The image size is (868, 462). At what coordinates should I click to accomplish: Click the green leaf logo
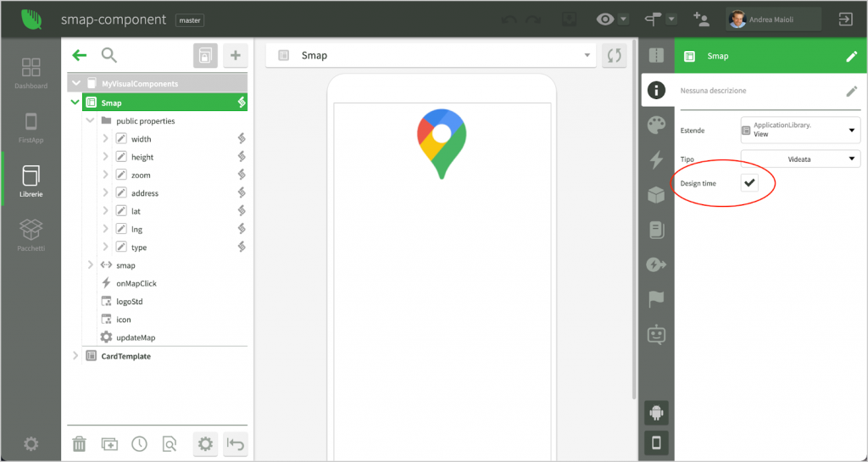click(x=31, y=19)
